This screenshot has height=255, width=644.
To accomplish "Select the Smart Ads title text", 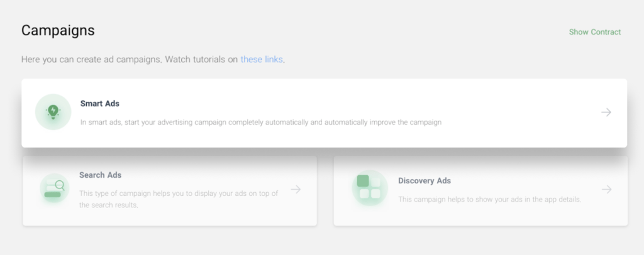I will coord(100,104).
